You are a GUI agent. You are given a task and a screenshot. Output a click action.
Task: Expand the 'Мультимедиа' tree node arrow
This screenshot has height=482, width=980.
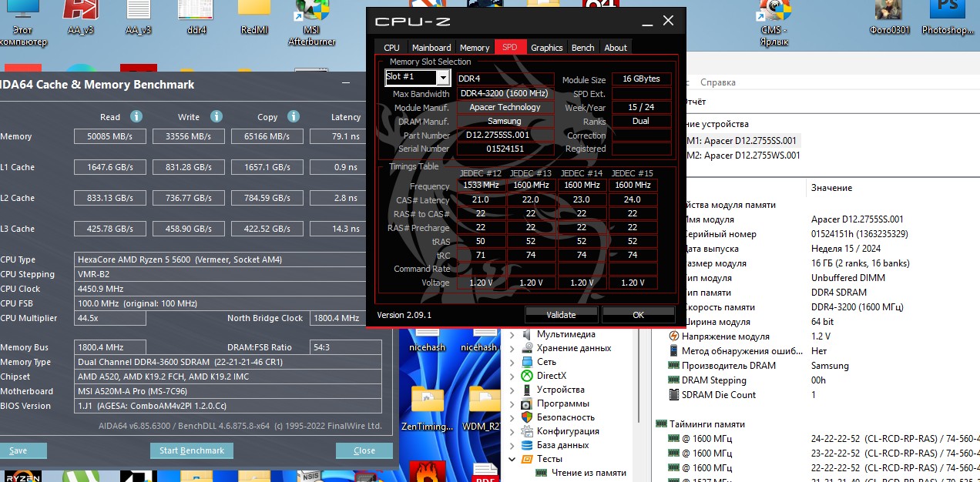point(512,334)
